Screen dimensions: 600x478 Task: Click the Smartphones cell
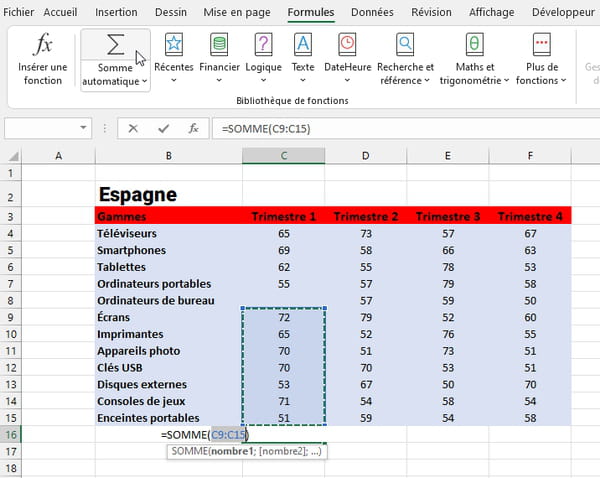tap(169, 250)
